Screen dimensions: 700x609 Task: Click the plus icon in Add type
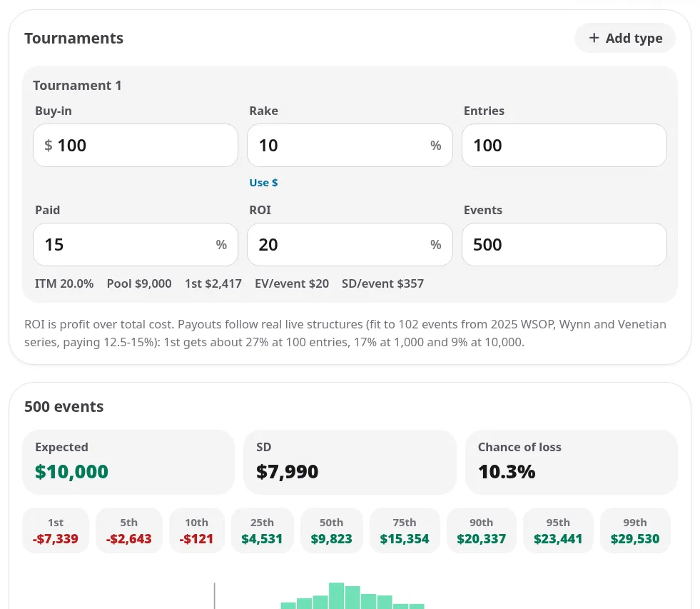pyautogui.click(x=594, y=38)
